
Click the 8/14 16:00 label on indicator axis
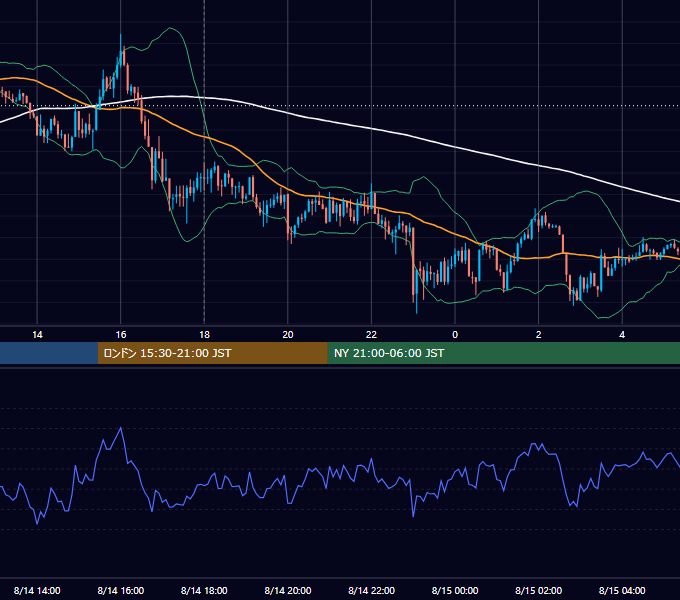click(x=121, y=590)
